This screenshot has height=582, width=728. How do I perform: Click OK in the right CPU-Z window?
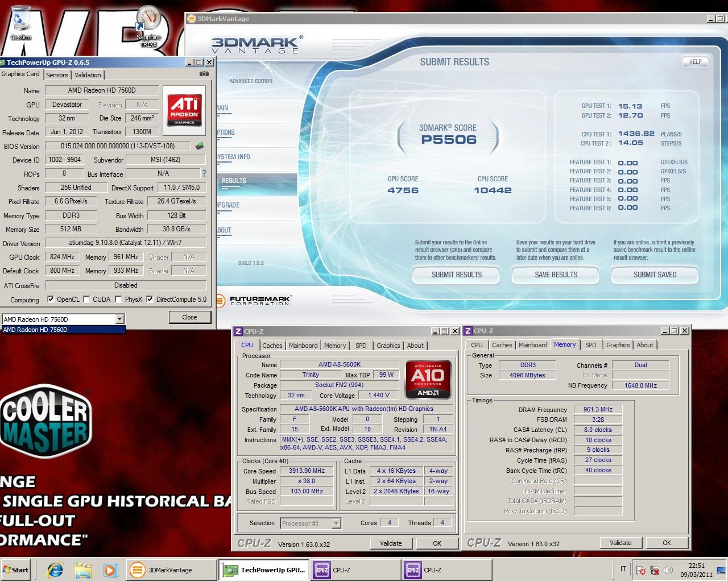click(x=667, y=543)
